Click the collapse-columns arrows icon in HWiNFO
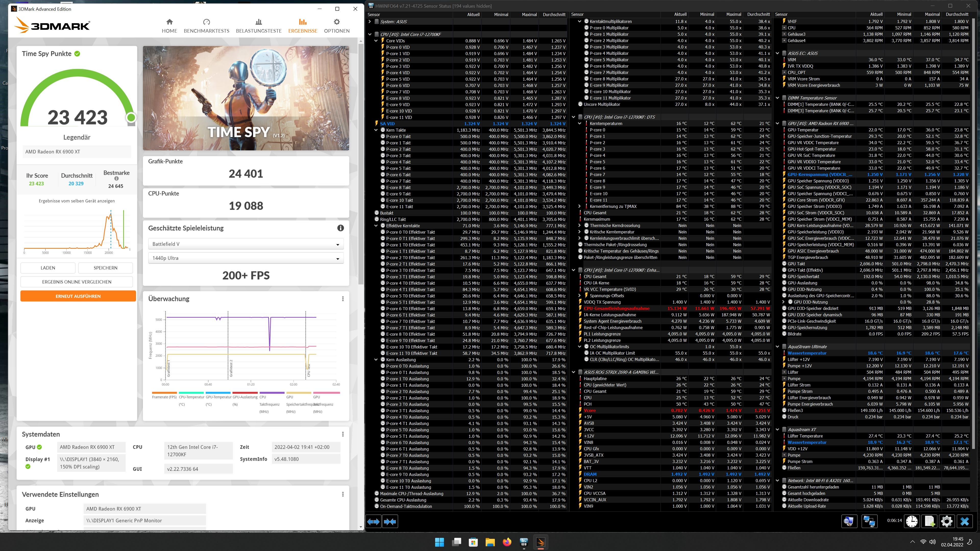The height and width of the screenshot is (551, 980). click(390, 521)
